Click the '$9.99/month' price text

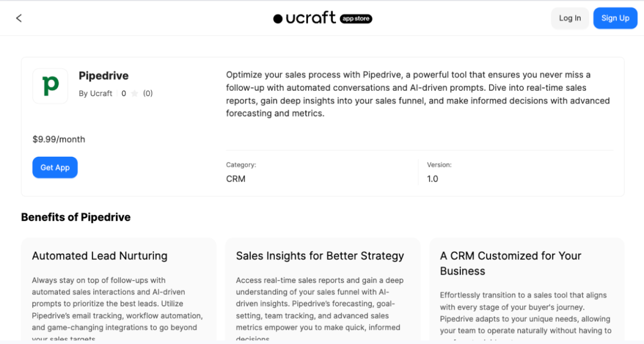58,139
